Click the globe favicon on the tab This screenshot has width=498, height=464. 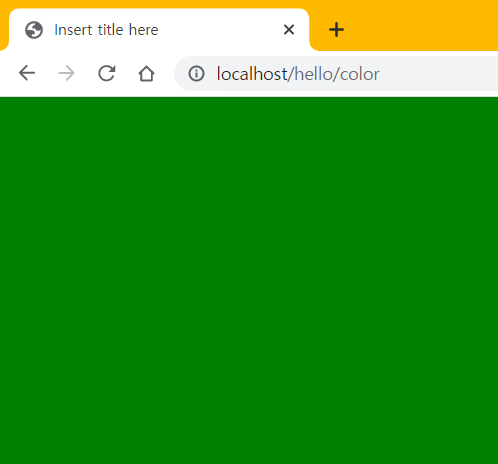(x=34, y=30)
